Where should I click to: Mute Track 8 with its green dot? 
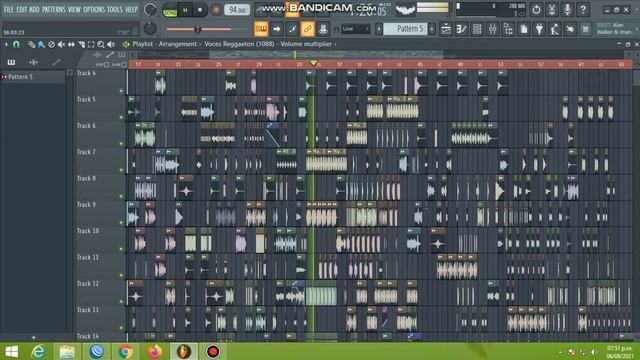coord(121,196)
